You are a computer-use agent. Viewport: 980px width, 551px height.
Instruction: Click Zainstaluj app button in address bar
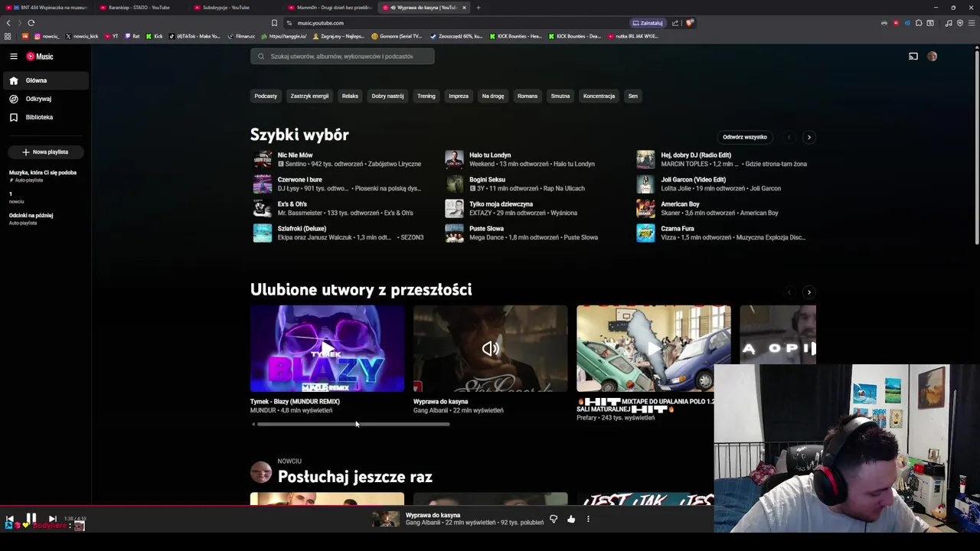[x=648, y=23]
